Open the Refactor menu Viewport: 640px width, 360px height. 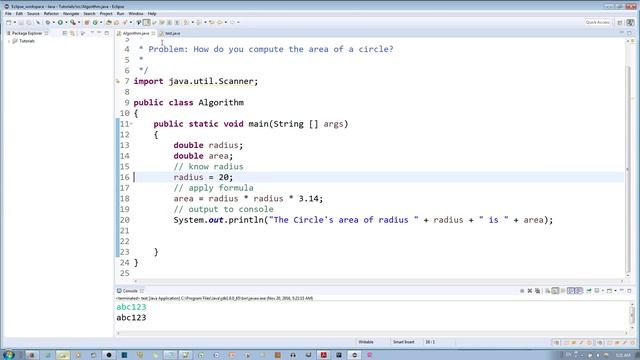(x=51, y=13)
